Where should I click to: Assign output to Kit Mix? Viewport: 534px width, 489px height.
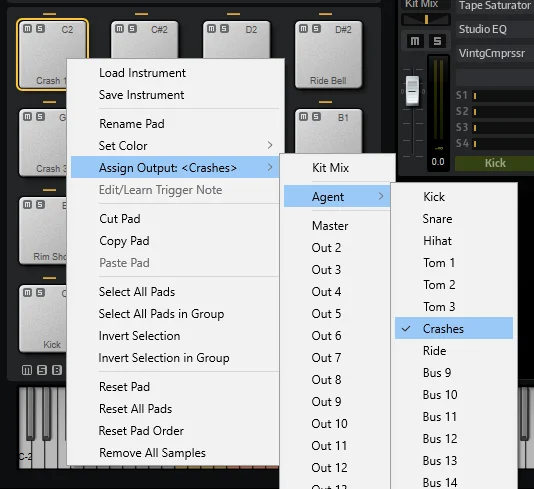click(x=337, y=168)
